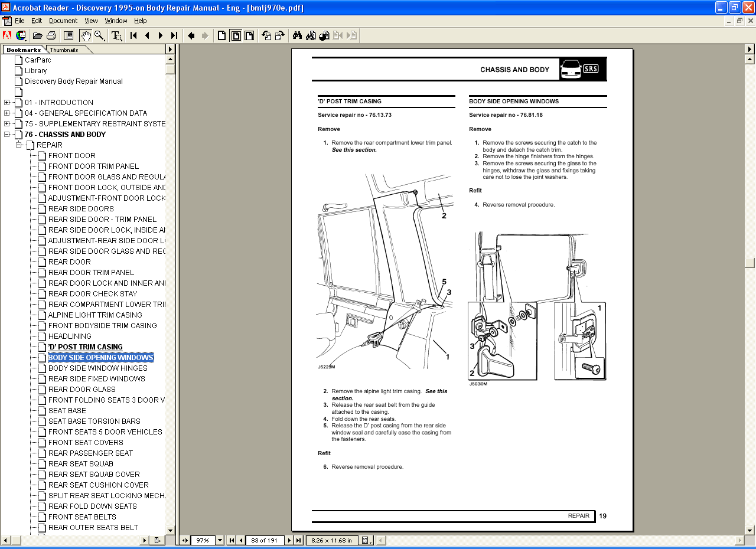Expand 04 - GENERAL SPECIFICATION DATA bookmark
The image size is (756, 549).
tap(7, 113)
